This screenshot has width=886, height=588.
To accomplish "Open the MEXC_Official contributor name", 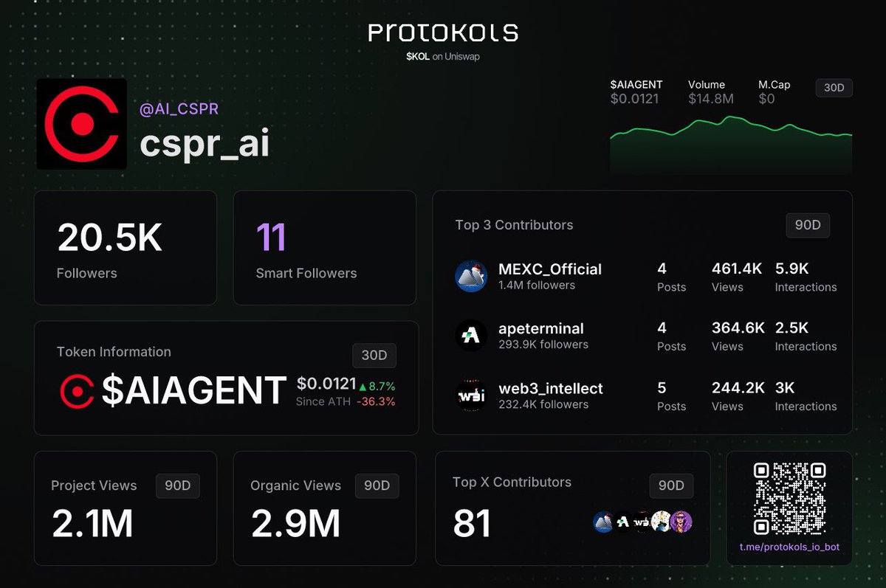I will click(550, 269).
